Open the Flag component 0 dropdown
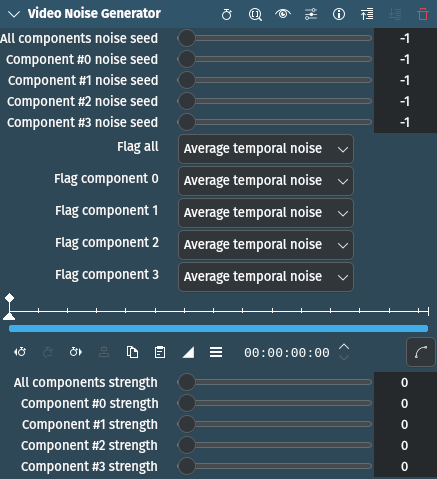437x479 pixels. (x=266, y=181)
